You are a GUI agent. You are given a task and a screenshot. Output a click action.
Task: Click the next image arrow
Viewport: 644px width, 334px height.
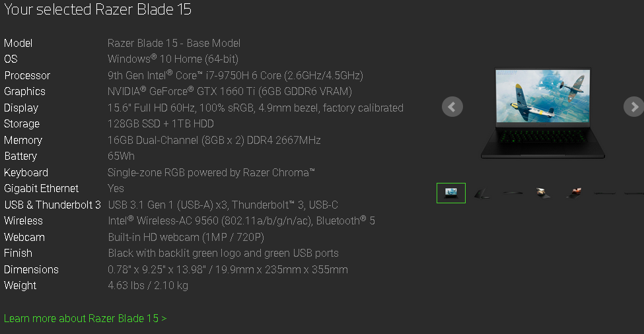pyautogui.click(x=633, y=107)
